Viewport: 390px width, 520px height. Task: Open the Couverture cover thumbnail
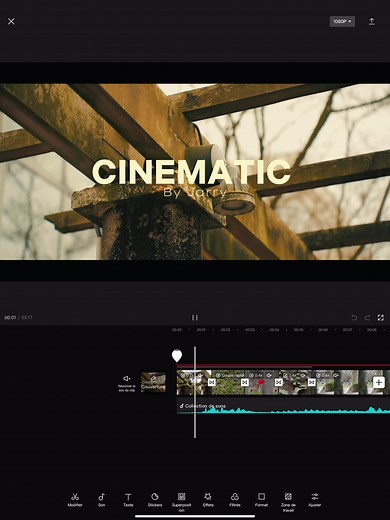pyautogui.click(x=153, y=382)
